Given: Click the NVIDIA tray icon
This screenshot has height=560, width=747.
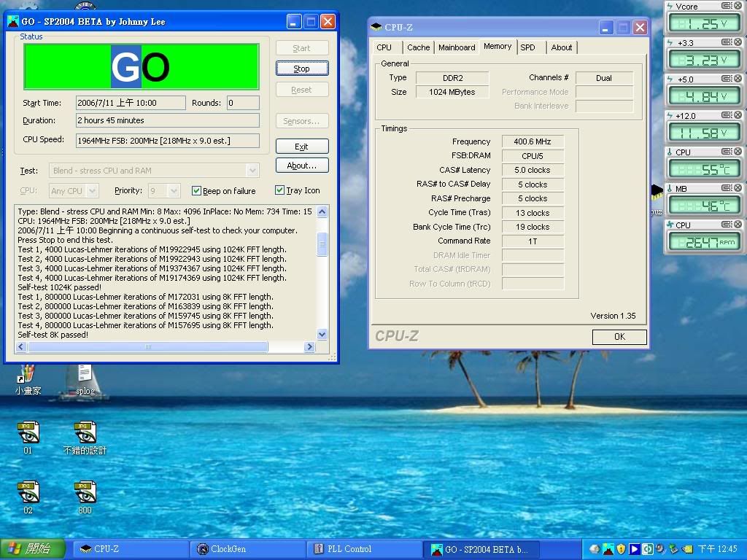Looking at the screenshot, I should (x=686, y=549).
